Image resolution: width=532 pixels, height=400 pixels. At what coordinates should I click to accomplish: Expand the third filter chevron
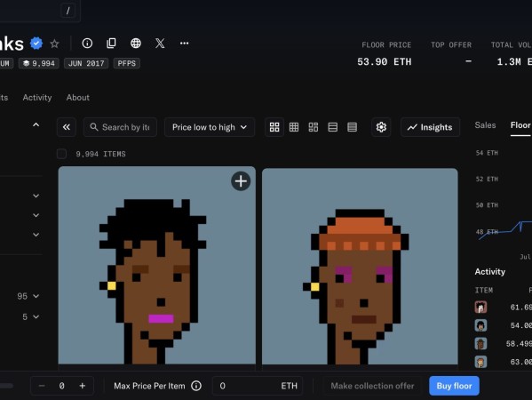(36, 235)
